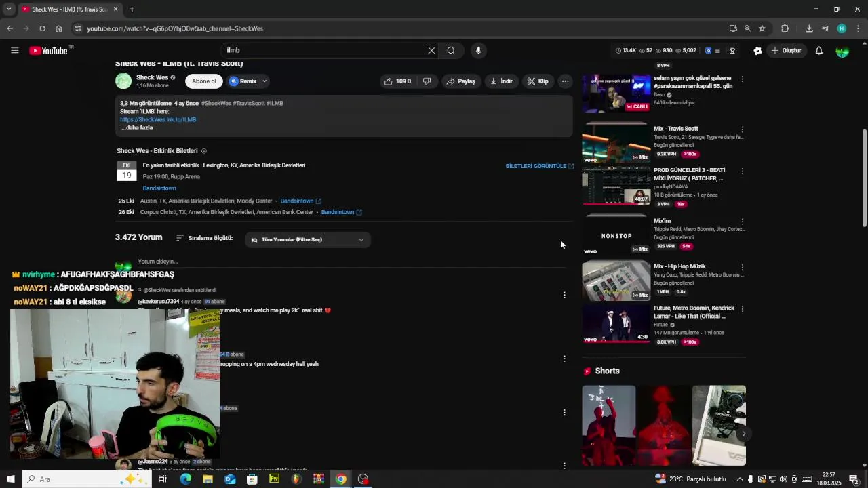868x488 pixels.
Task: Expand description with ...daha fazla
Action: [x=137, y=127]
